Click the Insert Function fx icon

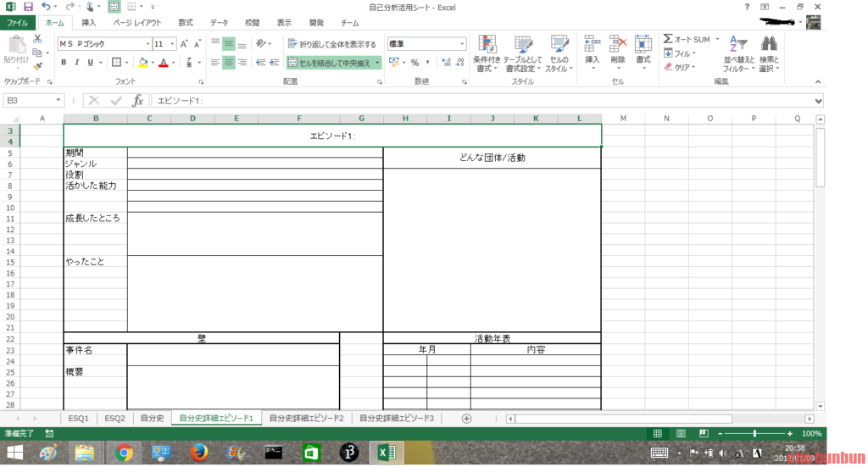(x=138, y=101)
